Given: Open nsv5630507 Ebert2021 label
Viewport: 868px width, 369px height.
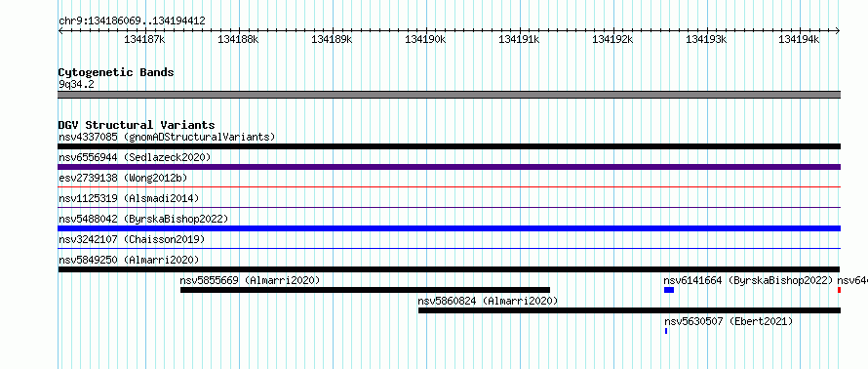Looking at the screenshot, I should tap(729, 321).
